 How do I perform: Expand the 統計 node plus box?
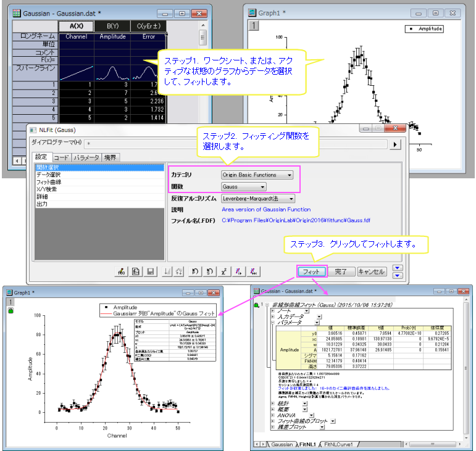point(273,403)
